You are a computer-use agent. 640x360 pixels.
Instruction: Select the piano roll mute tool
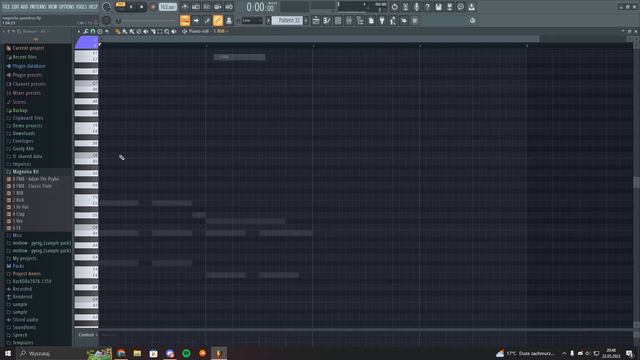click(x=146, y=31)
